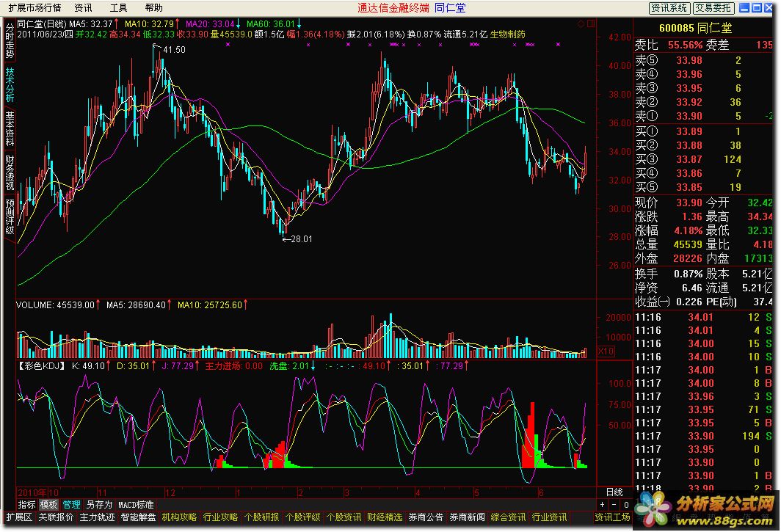Open the 扩展区 tab

(19, 517)
